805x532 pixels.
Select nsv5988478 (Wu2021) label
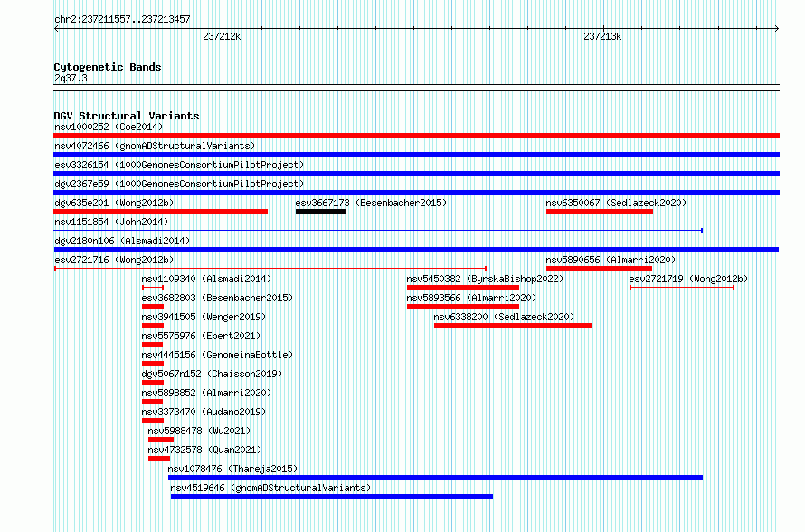point(199,431)
